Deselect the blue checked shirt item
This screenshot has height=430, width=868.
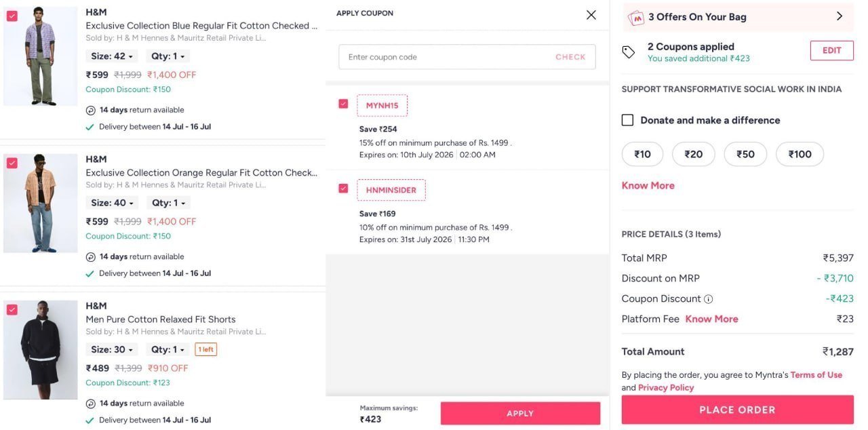click(12, 16)
